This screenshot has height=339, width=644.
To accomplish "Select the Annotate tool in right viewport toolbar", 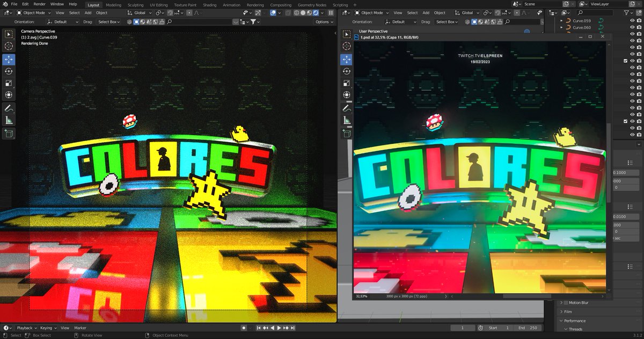I will pyautogui.click(x=346, y=108).
